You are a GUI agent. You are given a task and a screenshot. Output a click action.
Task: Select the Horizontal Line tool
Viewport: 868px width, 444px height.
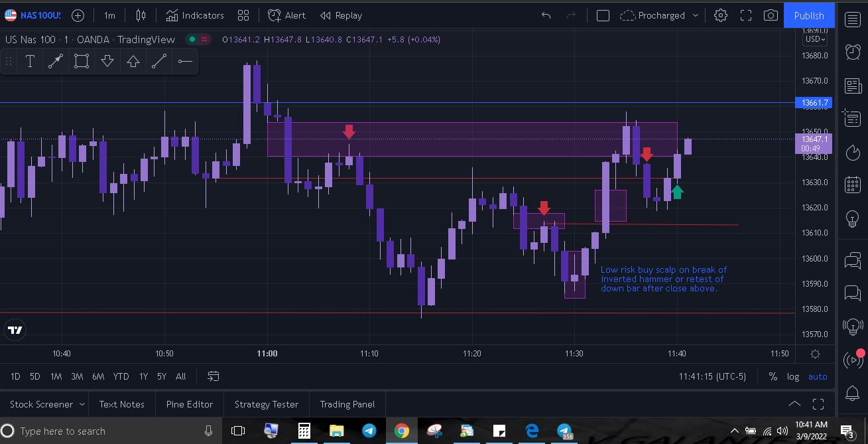(x=185, y=62)
